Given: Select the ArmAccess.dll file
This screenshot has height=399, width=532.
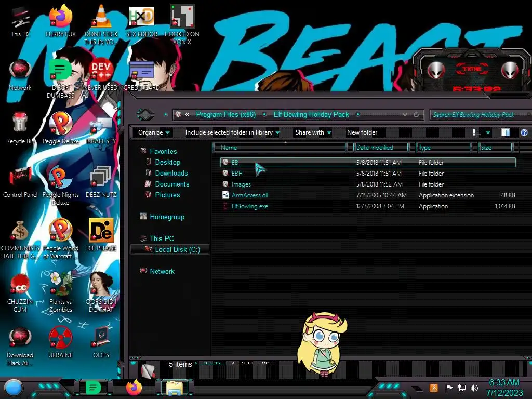Looking at the screenshot, I should [x=368, y=195].
